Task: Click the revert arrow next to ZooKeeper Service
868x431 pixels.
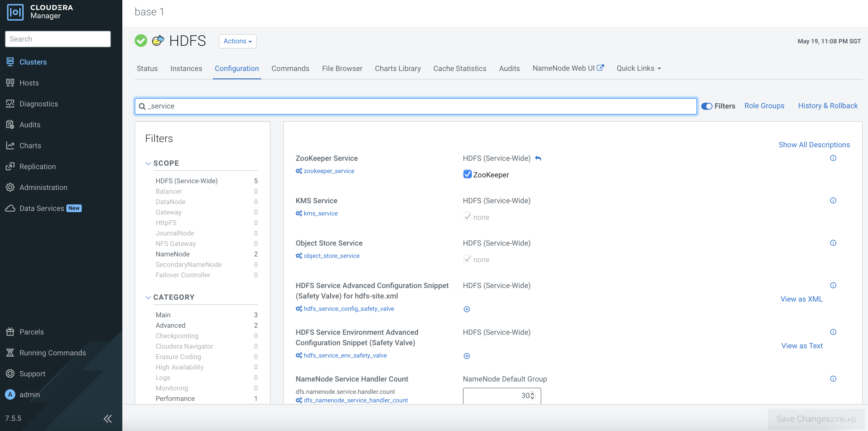Action: (538, 158)
